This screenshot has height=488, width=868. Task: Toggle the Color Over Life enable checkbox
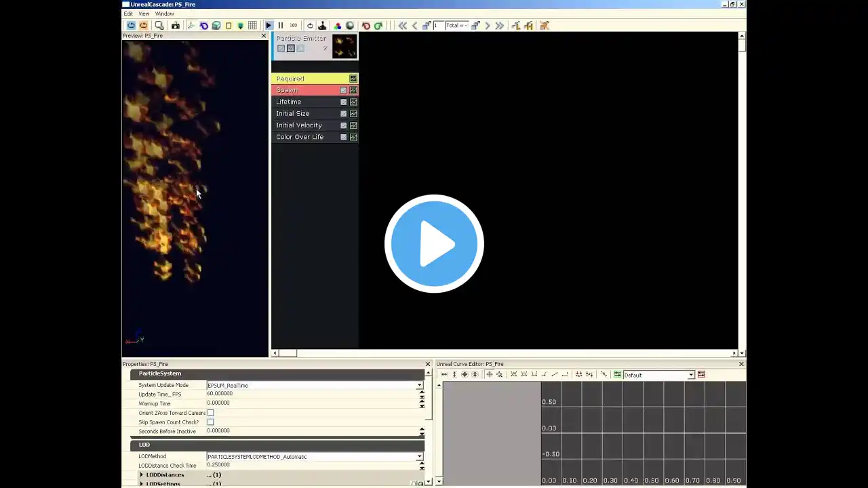[344, 137]
